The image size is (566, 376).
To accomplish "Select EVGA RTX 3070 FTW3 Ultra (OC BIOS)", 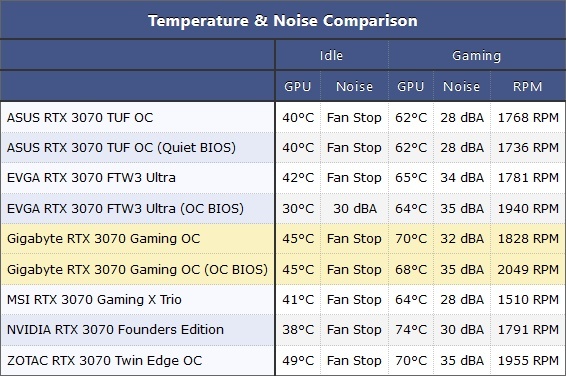I will coord(125,209).
